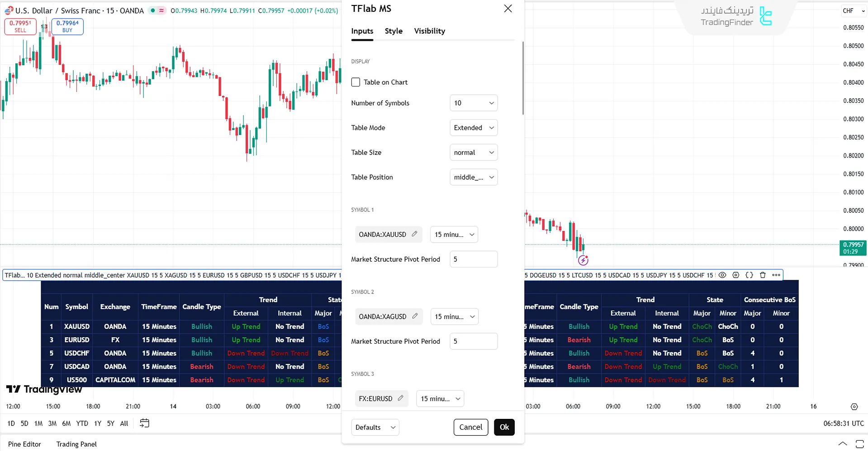Hide the TFlab indicator via eye icon
This screenshot has width=868, height=451.
pos(722,275)
